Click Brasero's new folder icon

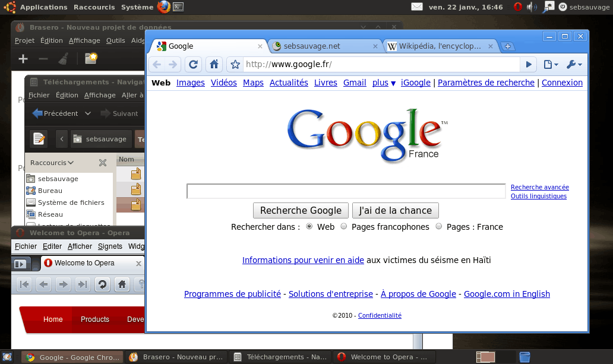point(91,59)
